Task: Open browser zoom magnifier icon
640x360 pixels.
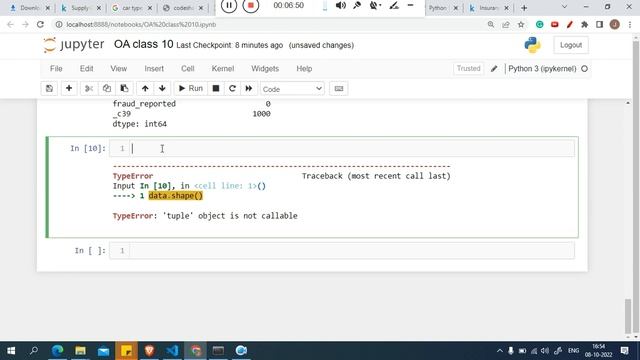Action: 491,24
